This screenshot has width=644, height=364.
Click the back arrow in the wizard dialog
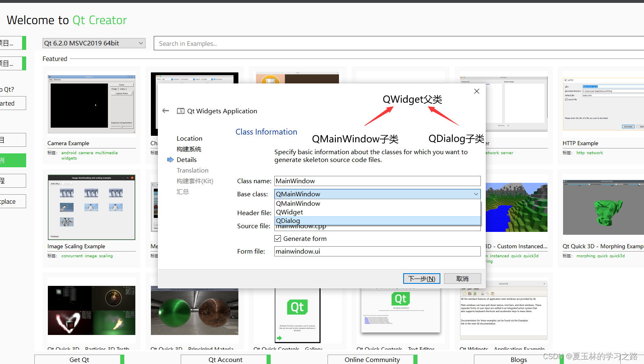pyautogui.click(x=166, y=111)
